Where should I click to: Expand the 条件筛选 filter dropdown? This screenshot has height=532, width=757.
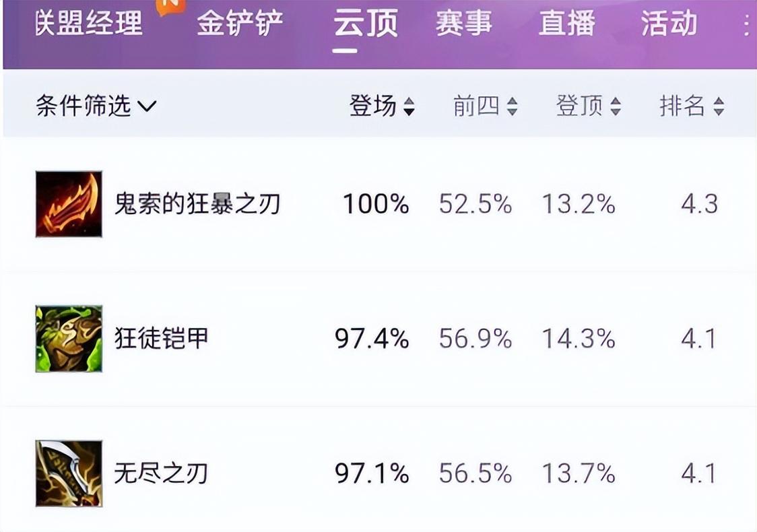coord(96,105)
